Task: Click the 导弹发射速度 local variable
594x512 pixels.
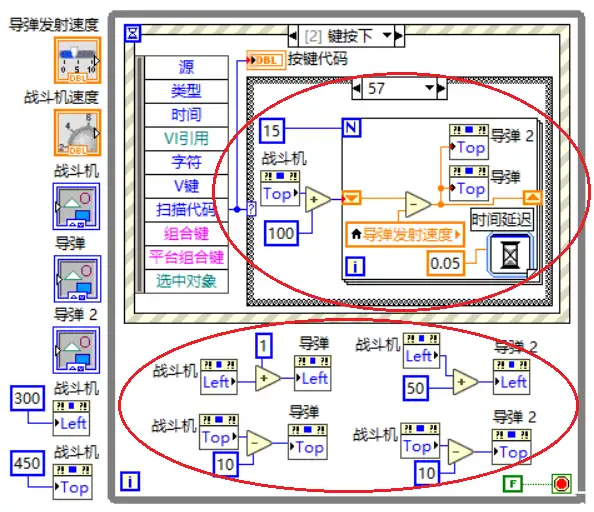Action: [405, 235]
